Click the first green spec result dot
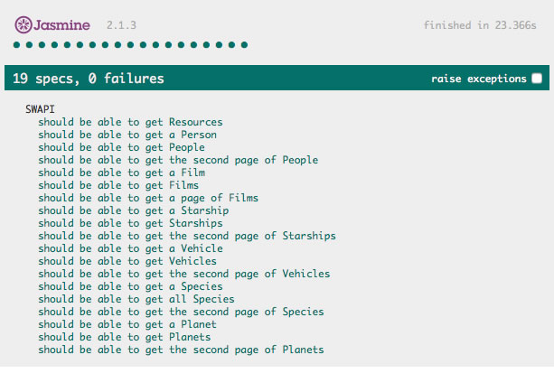 [16, 45]
